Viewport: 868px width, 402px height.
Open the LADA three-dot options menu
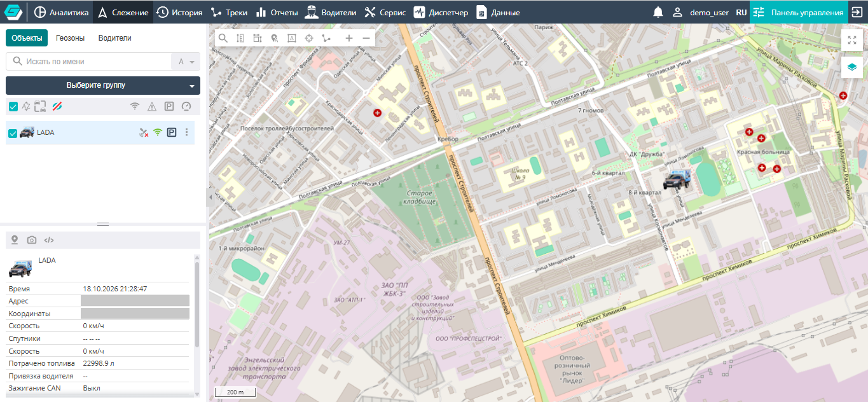(186, 132)
